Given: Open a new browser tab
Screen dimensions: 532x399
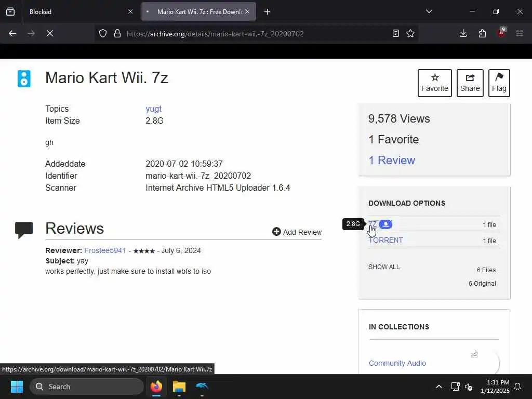Looking at the screenshot, I should point(268,12).
